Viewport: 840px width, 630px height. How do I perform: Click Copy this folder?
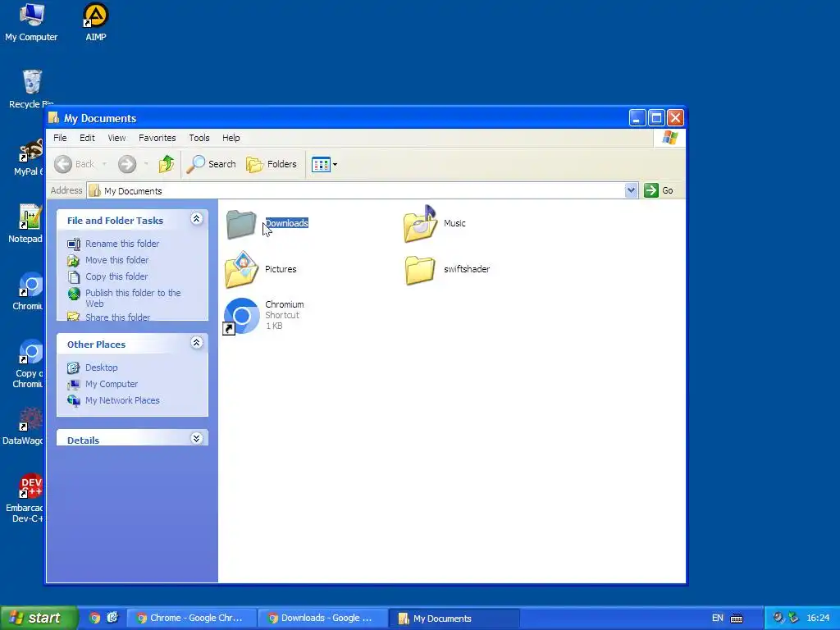116,277
